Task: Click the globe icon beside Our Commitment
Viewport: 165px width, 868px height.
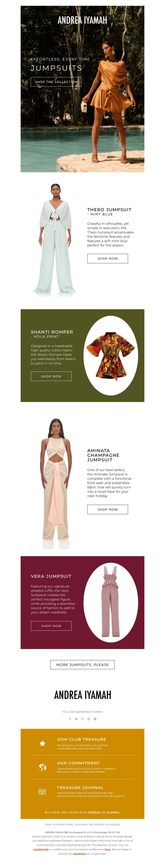Action: tap(42, 767)
